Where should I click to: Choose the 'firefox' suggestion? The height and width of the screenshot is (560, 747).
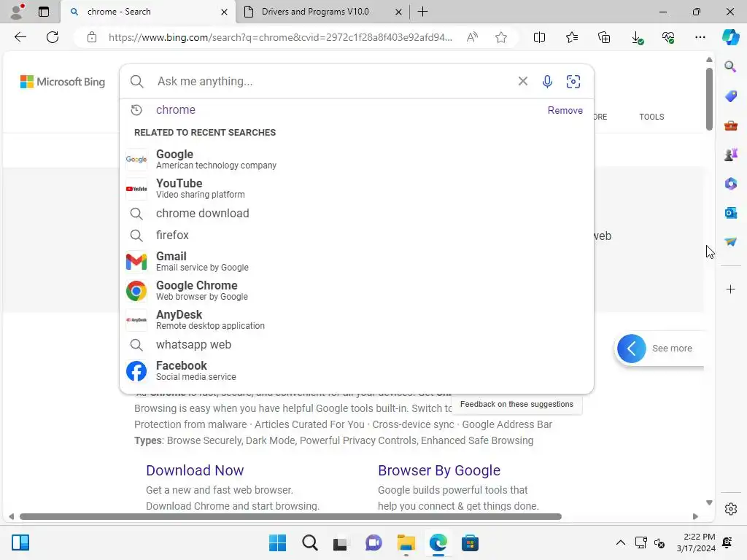pos(356,236)
